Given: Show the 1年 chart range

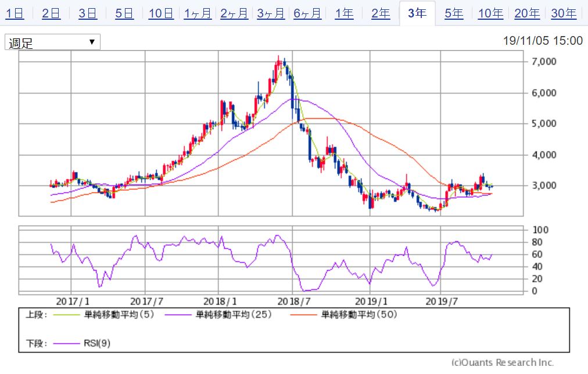Looking at the screenshot, I should coord(344,13).
